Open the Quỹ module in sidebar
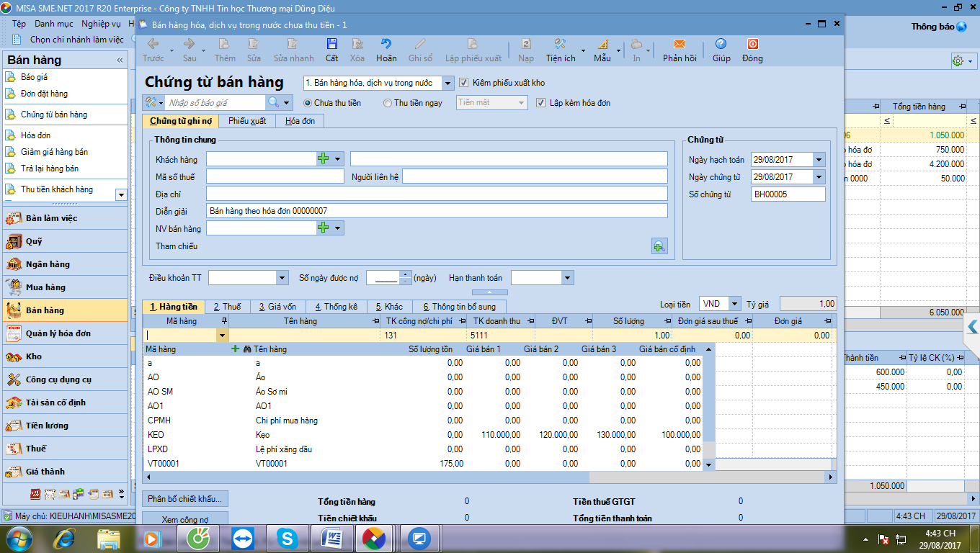 (x=65, y=241)
